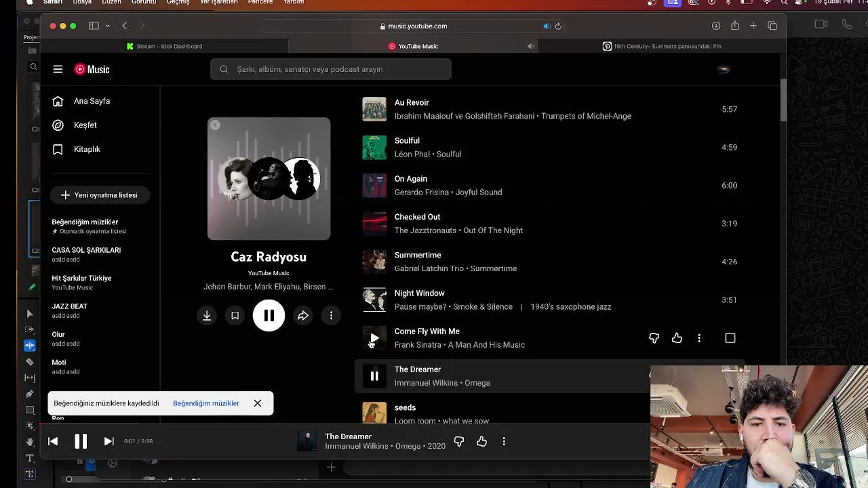Skip to previous track in player bar
The height and width of the screenshot is (488, 868).
53,441
